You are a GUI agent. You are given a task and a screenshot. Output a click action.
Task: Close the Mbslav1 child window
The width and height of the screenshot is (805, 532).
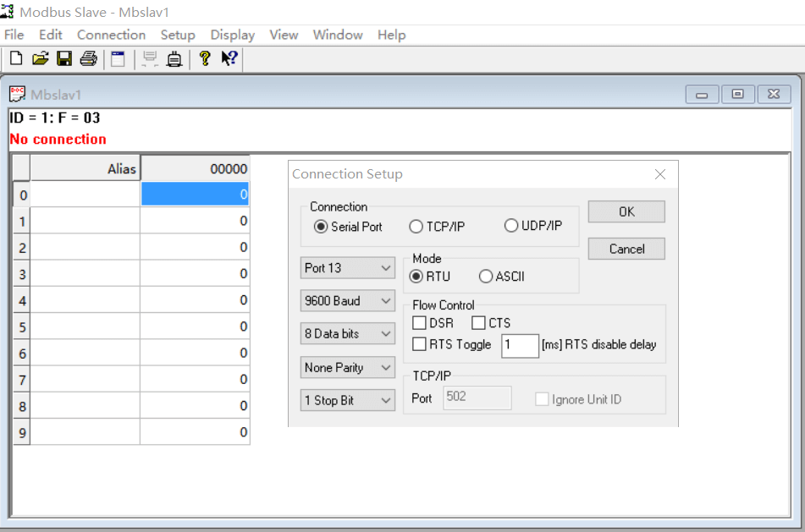click(x=774, y=95)
